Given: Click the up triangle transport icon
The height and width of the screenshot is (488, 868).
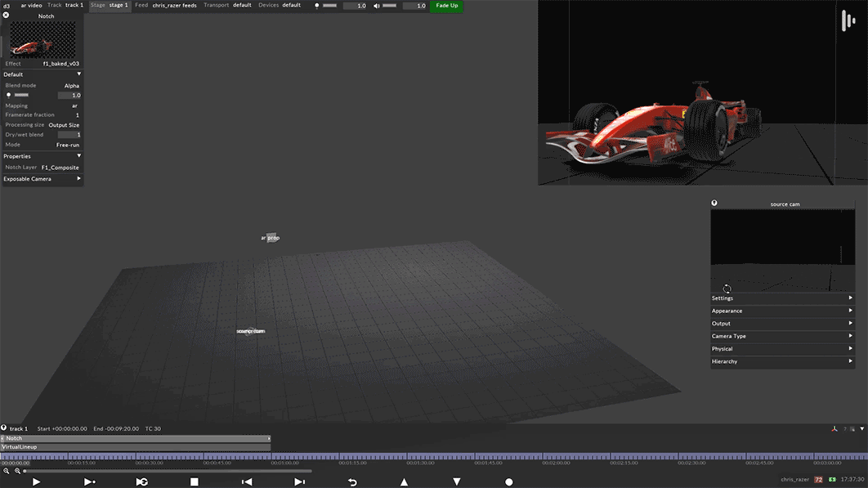Looking at the screenshot, I should tap(404, 482).
